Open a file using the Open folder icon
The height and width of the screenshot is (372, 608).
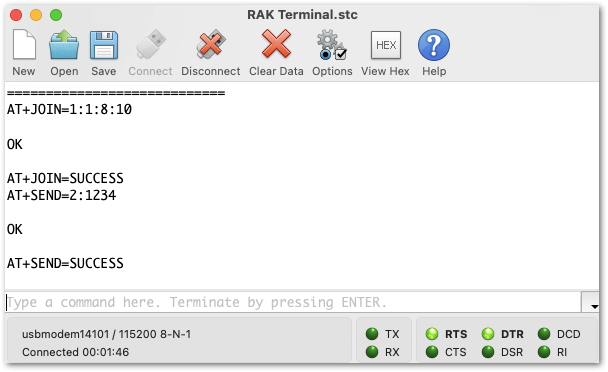coord(64,45)
